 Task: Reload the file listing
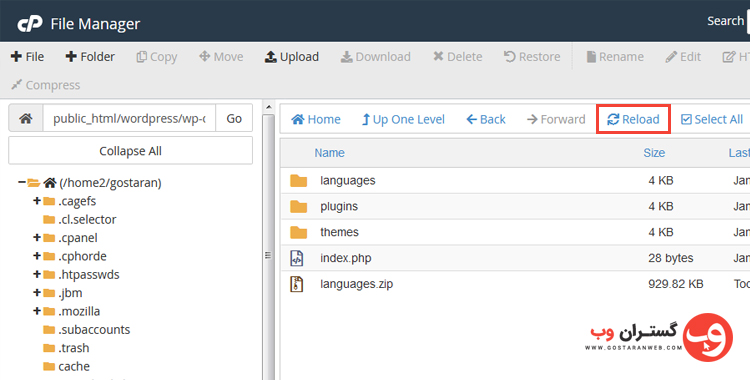(x=633, y=119)
